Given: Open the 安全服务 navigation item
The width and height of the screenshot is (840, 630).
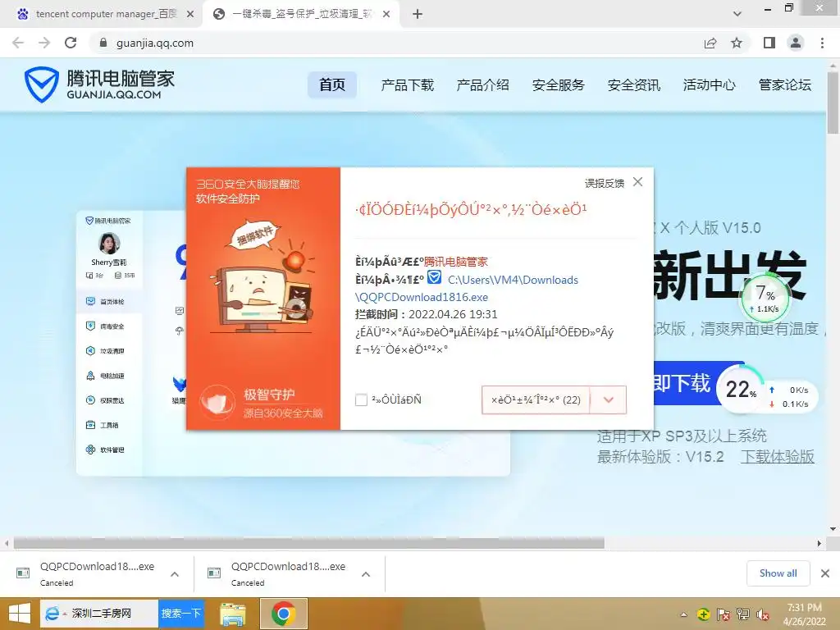Looking at the screenshot, I should 558,84.
